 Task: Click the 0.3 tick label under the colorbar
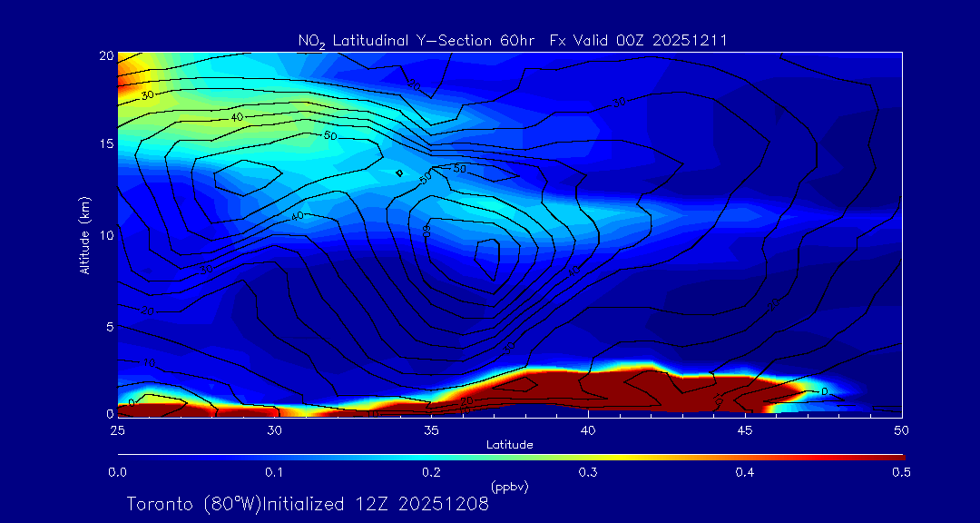[588, 472]
